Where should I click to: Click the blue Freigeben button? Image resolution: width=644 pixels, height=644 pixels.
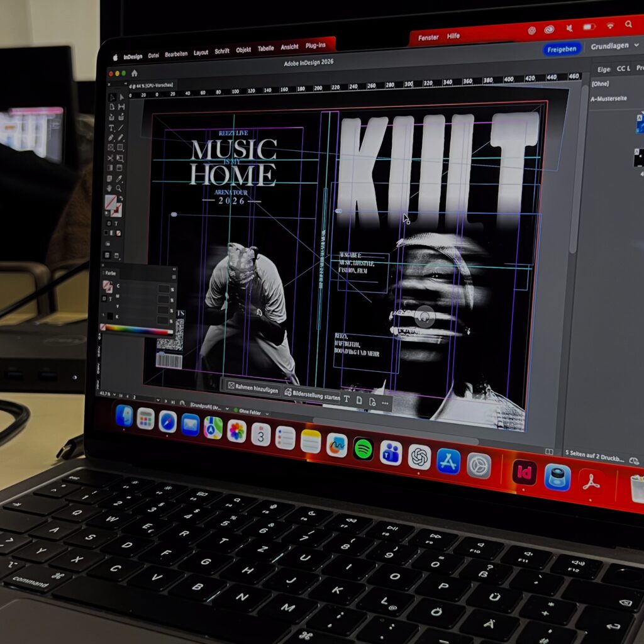[561, 48]
